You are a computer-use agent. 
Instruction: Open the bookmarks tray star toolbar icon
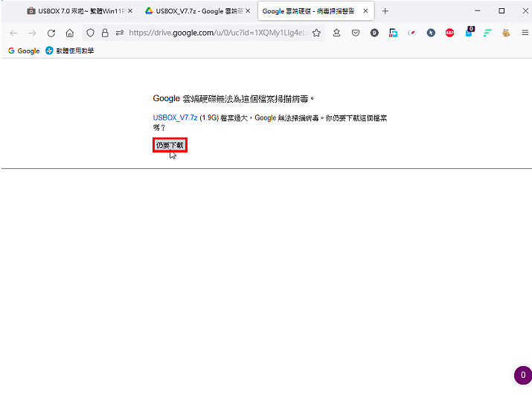point(336,33)
